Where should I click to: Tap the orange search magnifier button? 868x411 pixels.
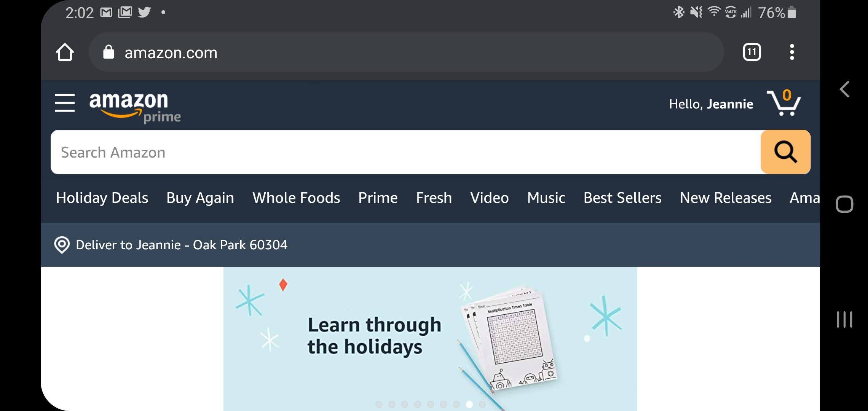coord(785,152)
